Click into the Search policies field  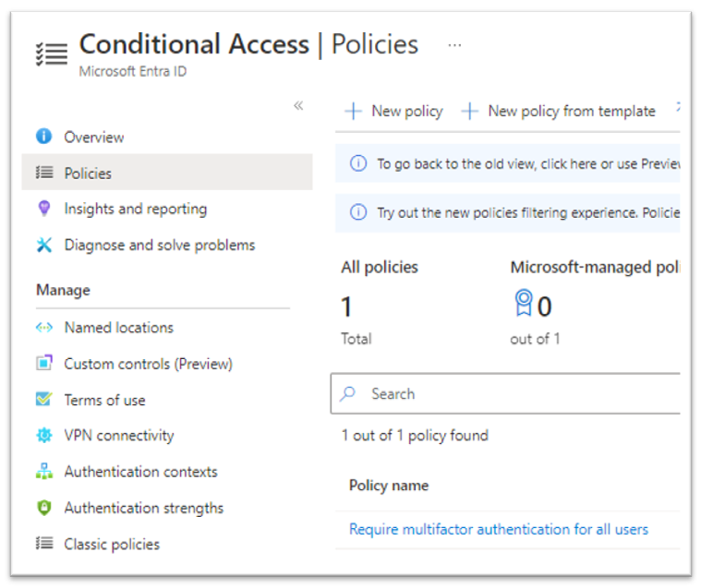tap(517, 394)
